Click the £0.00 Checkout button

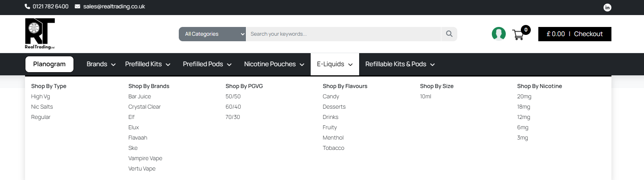(x=574, y=34)
